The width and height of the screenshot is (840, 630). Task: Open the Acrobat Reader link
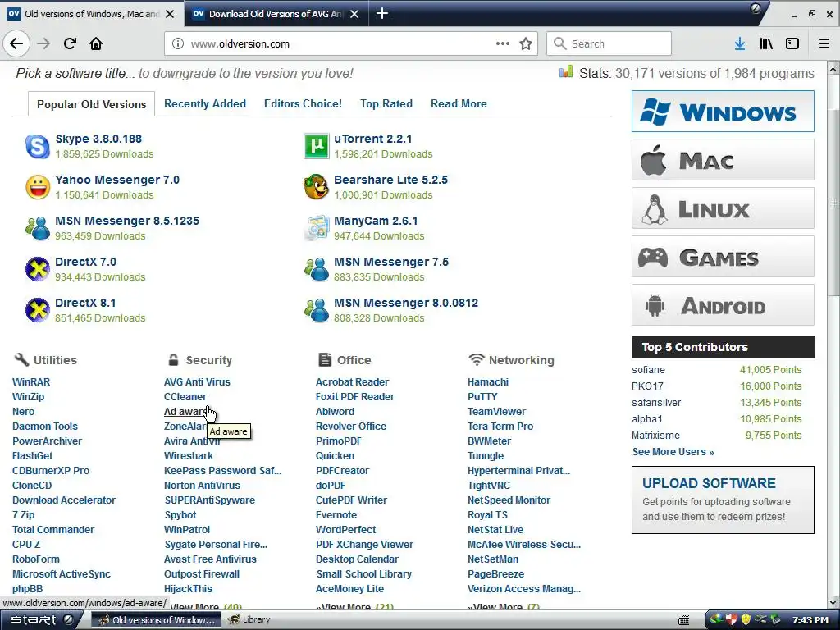pyautogui.click(x=352, y=382)
